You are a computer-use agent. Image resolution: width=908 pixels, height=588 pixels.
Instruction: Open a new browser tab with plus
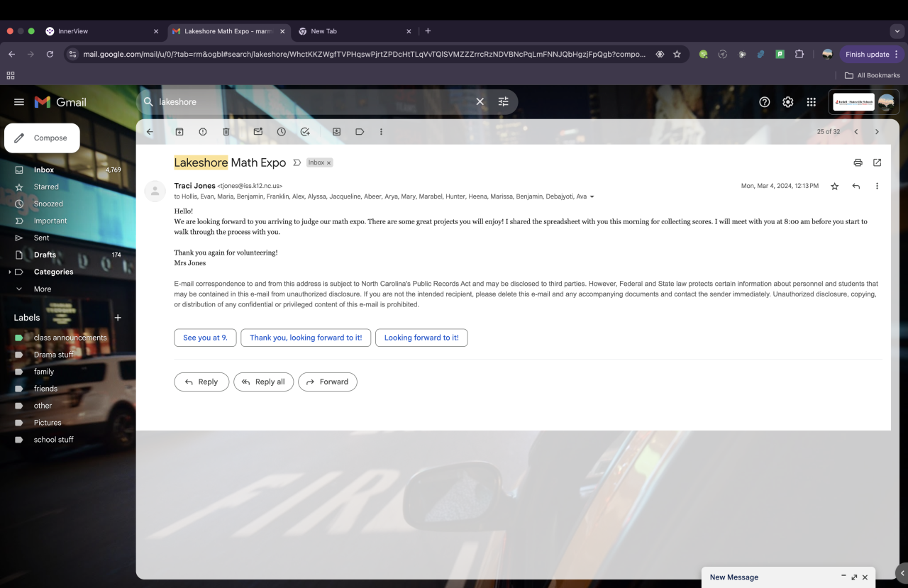tap(428, 31)
